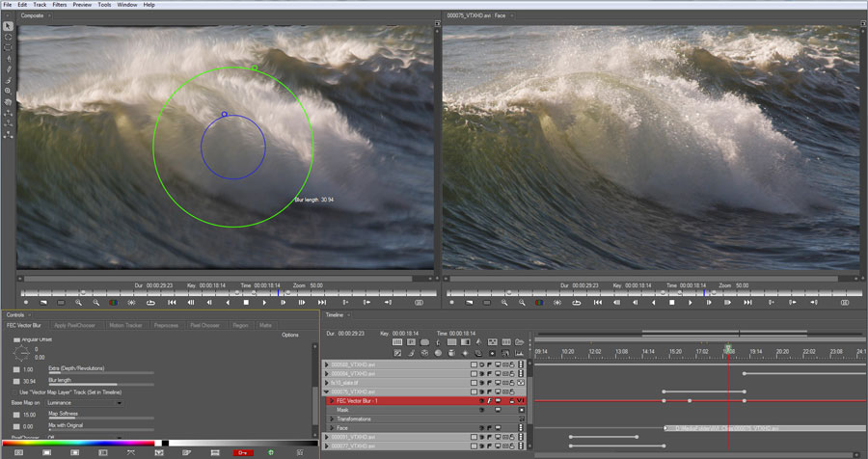
Task: Click the cylinder shape icon in Timeline
Action: coord(451,353)
